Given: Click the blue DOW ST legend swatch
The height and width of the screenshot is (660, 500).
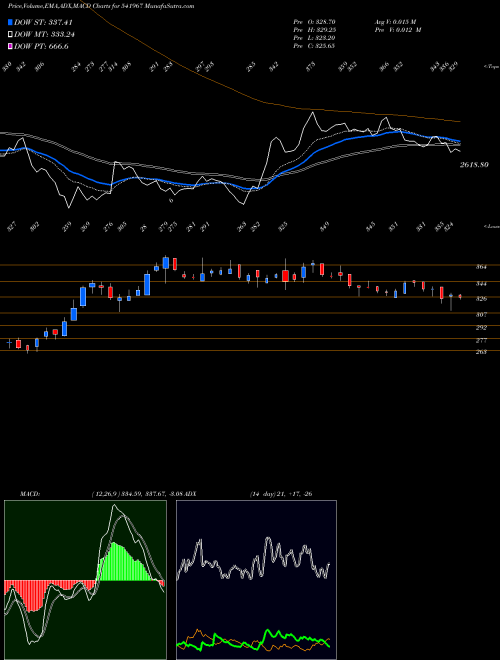Looking at the screenshot, I should (x=10, y=22).
